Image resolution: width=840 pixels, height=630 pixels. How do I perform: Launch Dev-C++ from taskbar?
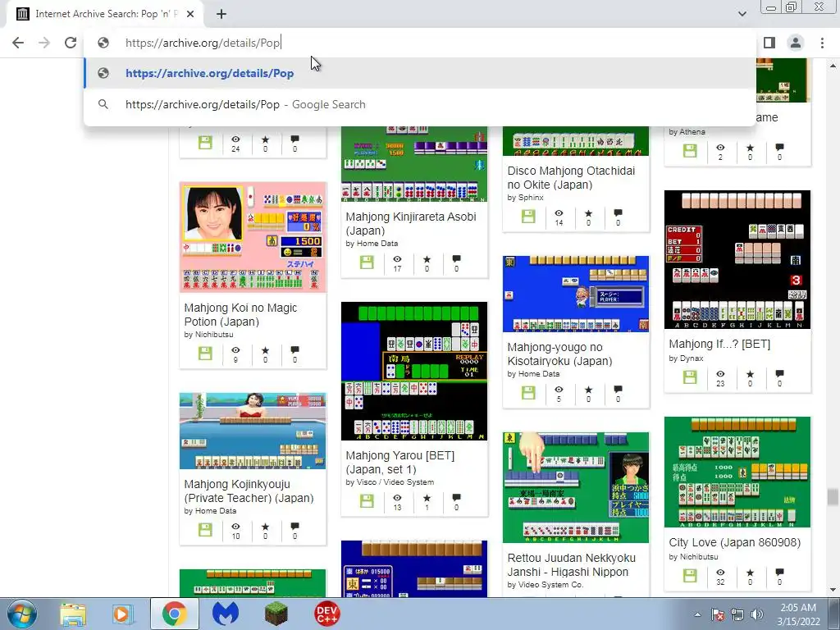click(x=326, y=614)
